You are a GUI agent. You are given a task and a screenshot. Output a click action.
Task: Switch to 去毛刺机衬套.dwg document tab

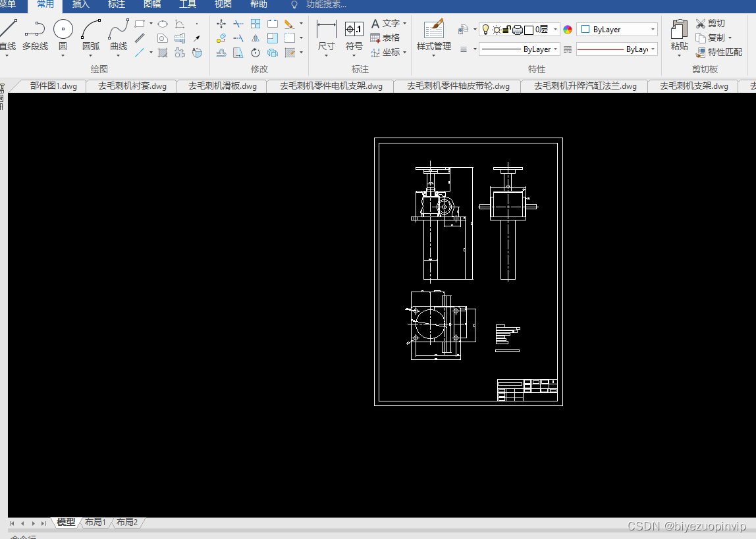tap(132, 86)
